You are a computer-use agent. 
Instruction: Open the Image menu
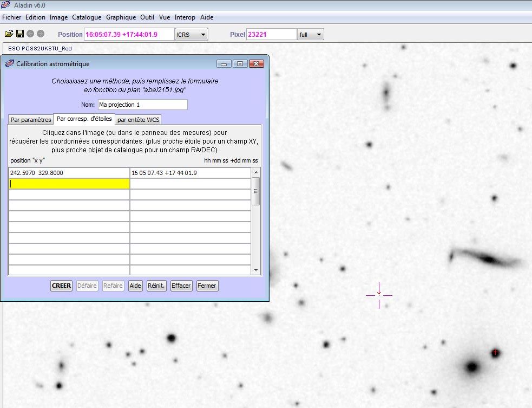coord(58,17)
